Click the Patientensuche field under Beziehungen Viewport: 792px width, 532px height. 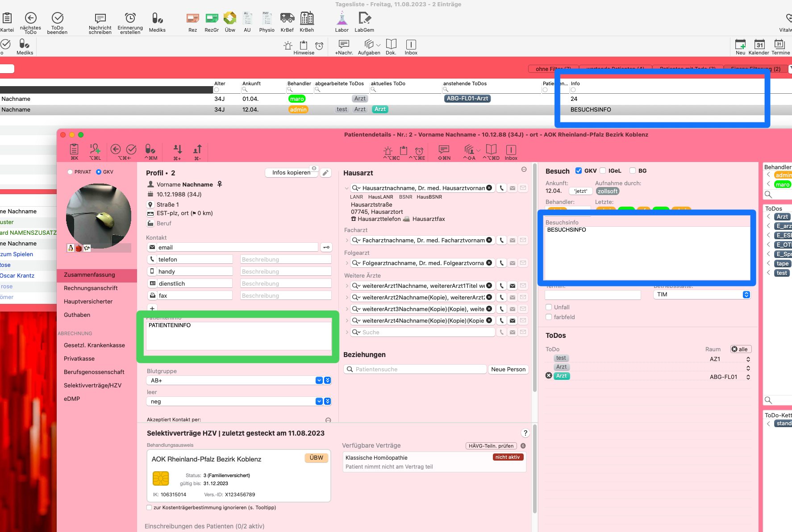click(415, 370)
